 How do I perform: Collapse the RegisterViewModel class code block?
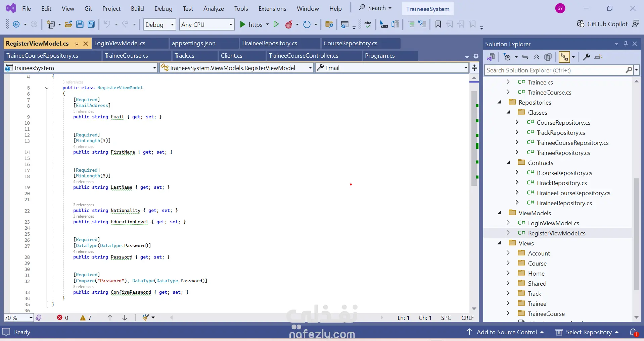[x=47, y=88]
